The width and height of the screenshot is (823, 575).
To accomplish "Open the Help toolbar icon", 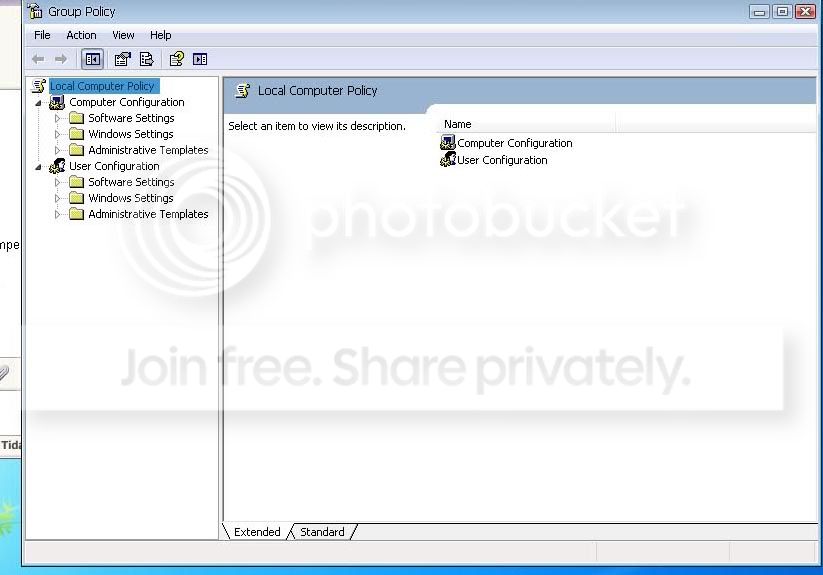I will pyautogui.click(x=176, y=59).
